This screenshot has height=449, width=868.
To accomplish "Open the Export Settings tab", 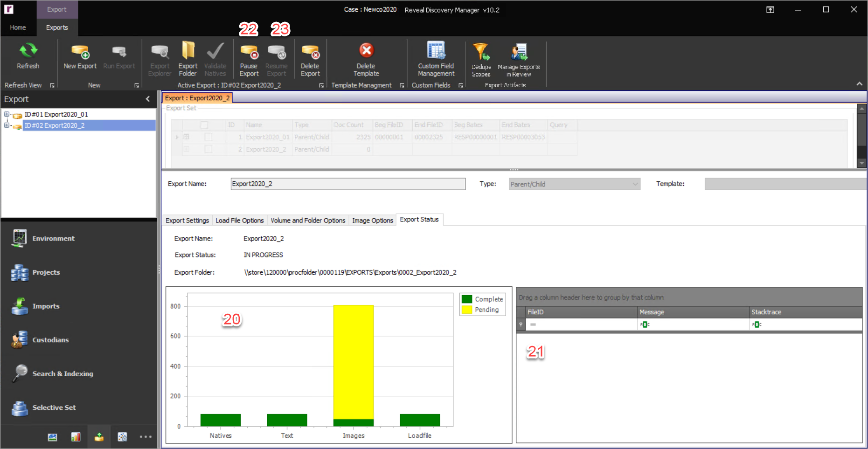I will pos(187,221).
